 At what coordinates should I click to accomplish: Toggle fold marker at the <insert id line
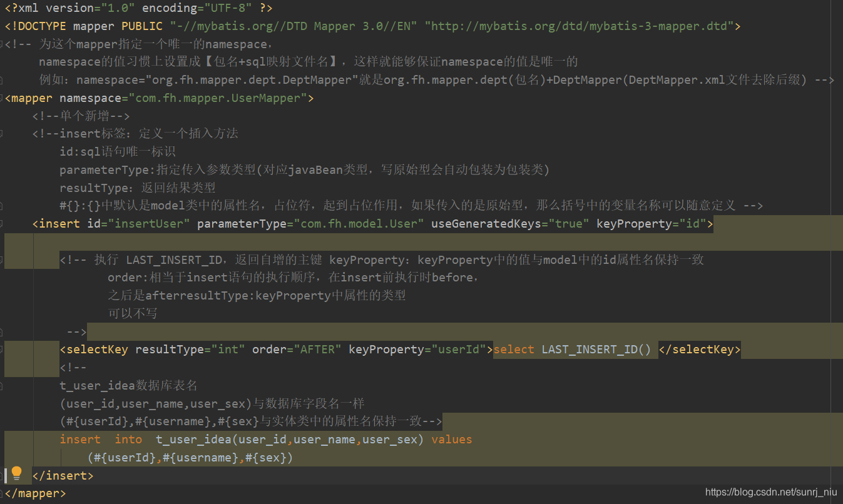click(2, 223)
